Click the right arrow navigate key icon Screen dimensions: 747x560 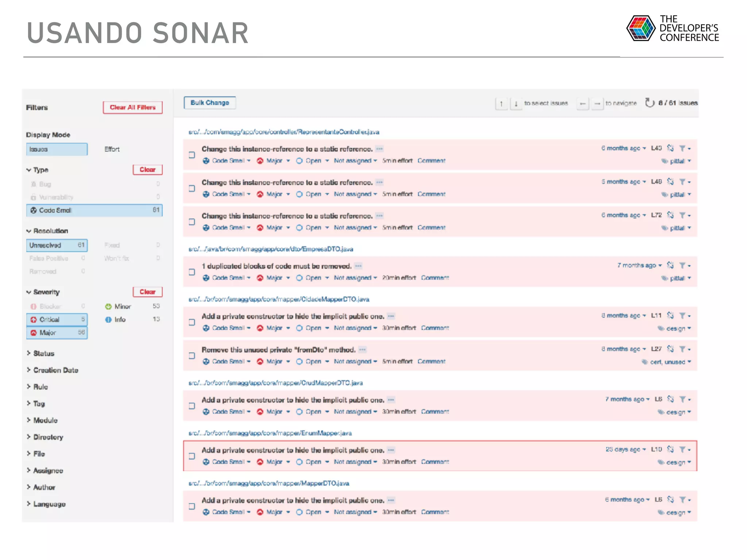click(597, 104)
